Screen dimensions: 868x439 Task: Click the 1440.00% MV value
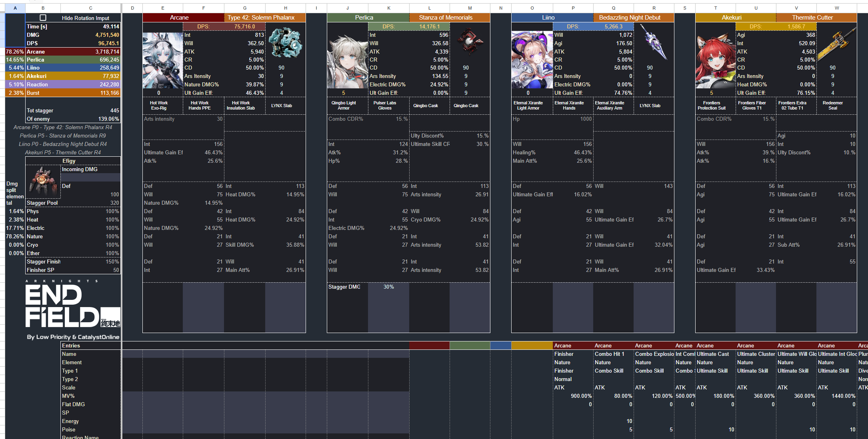843,396
